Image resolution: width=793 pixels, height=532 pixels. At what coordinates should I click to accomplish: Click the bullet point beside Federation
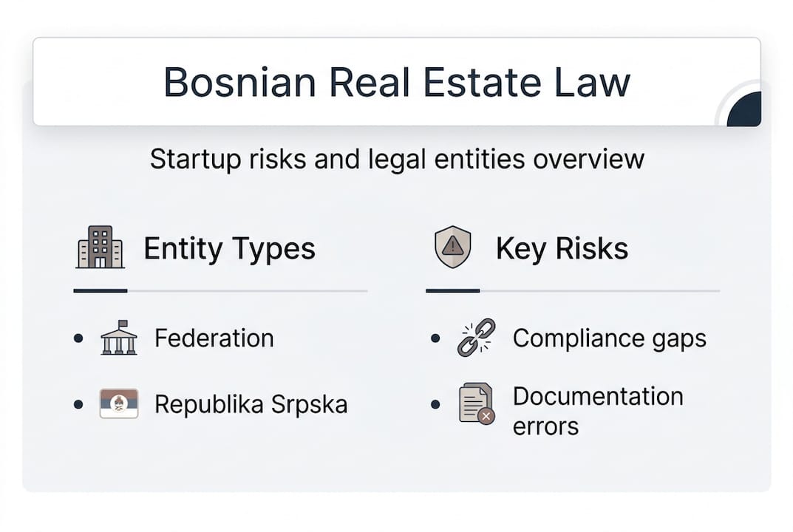(78, 339)
